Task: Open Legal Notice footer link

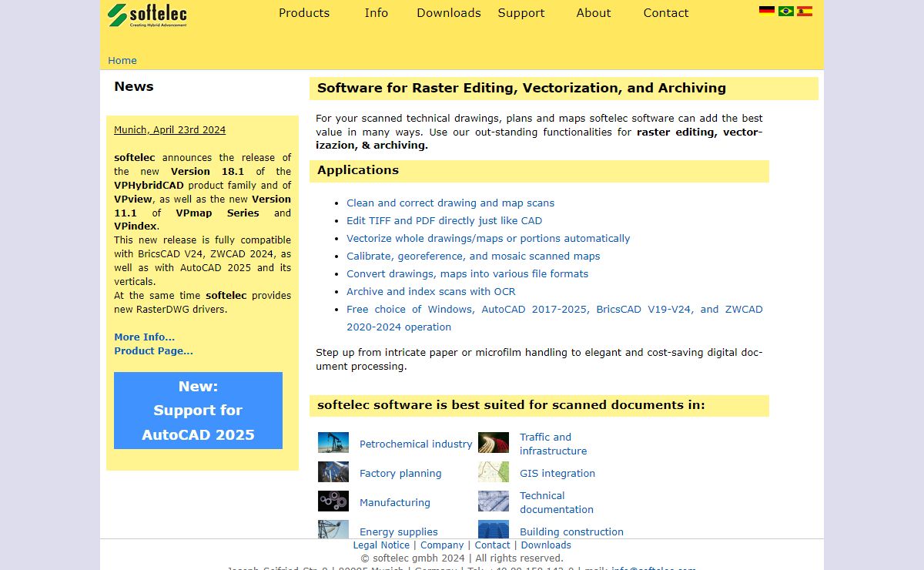Action: click(x=381, y=545)
